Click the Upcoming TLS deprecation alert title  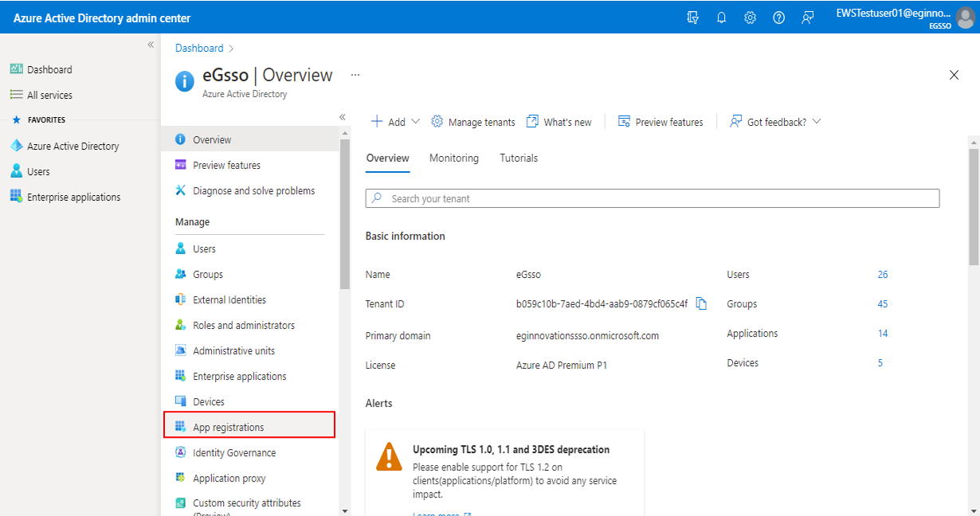[x=511, y=449]
